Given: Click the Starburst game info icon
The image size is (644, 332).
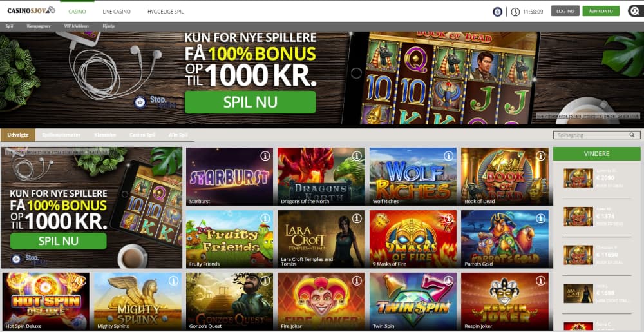Looking at the screenshot, I should 265,156.
